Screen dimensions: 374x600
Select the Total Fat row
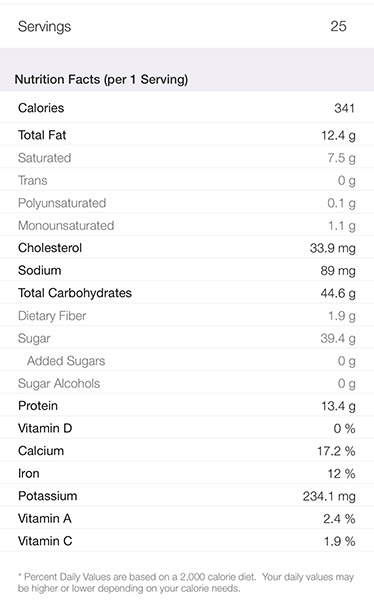[187, 134]
